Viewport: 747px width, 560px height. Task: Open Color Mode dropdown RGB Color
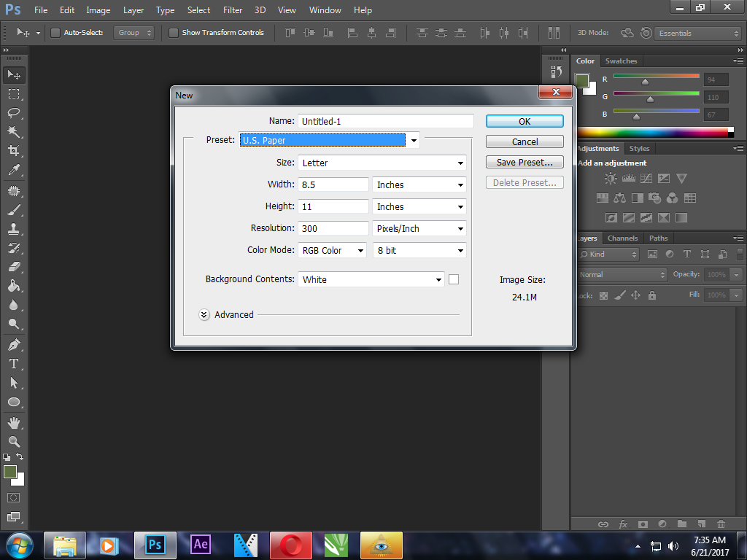pos(332,251)
